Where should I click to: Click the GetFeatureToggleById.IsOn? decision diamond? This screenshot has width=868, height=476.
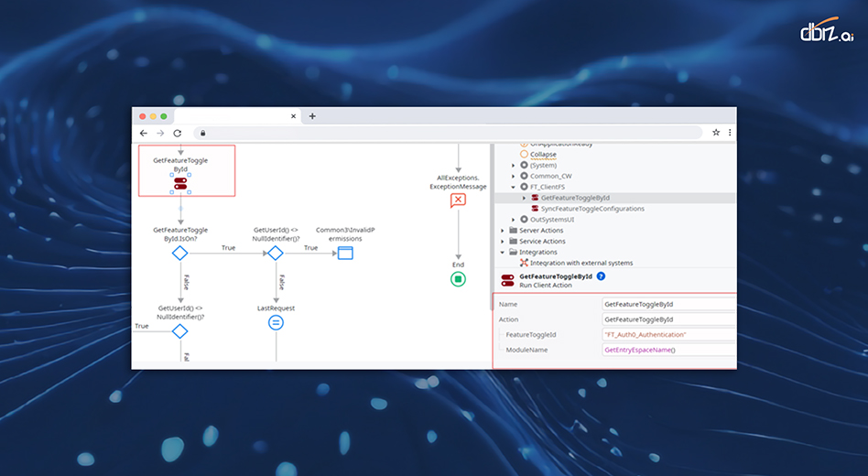click(x=179, y=253)
